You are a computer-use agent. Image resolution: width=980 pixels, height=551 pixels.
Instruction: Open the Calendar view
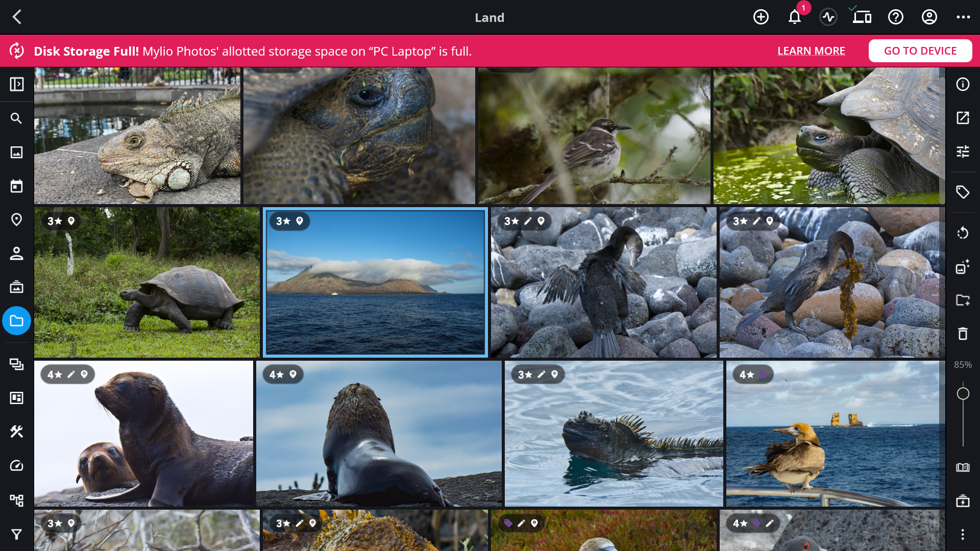point(16,186)
